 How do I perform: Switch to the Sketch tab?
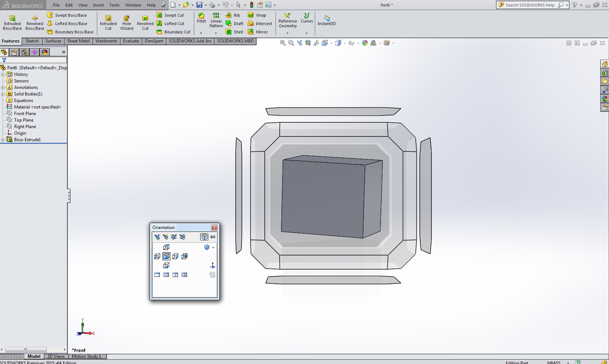(x=32, y=41)
